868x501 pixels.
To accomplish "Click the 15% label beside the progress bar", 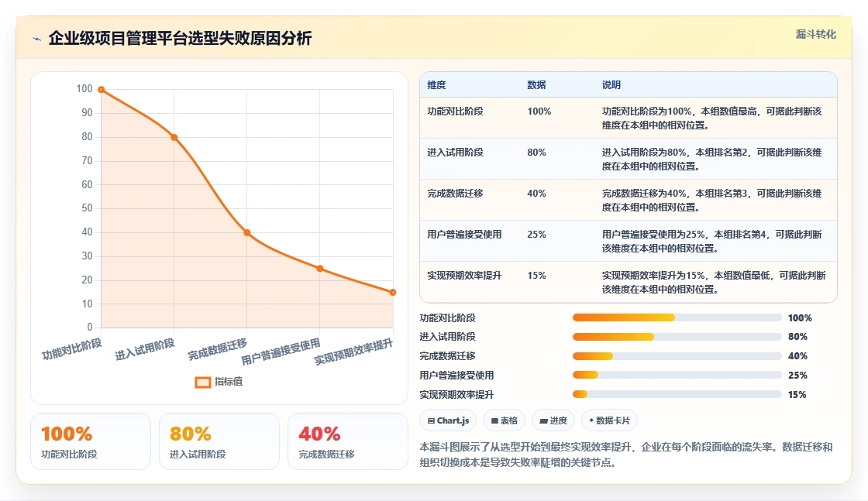I will point(797,394).
